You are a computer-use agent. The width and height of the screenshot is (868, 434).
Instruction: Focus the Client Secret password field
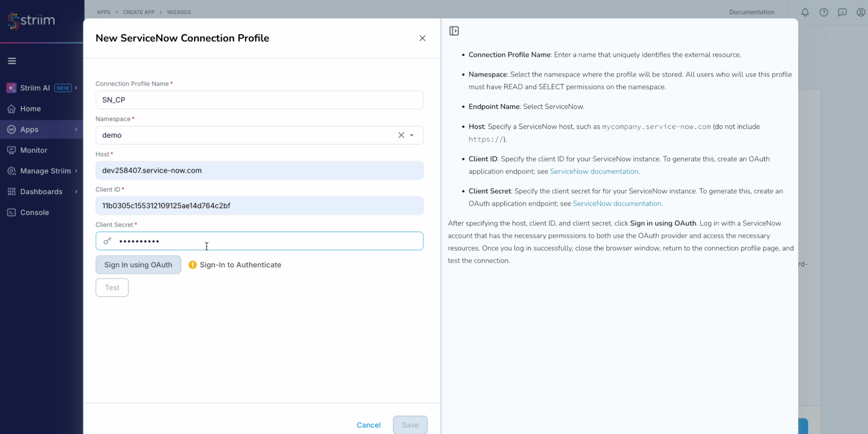click(259, 241)
